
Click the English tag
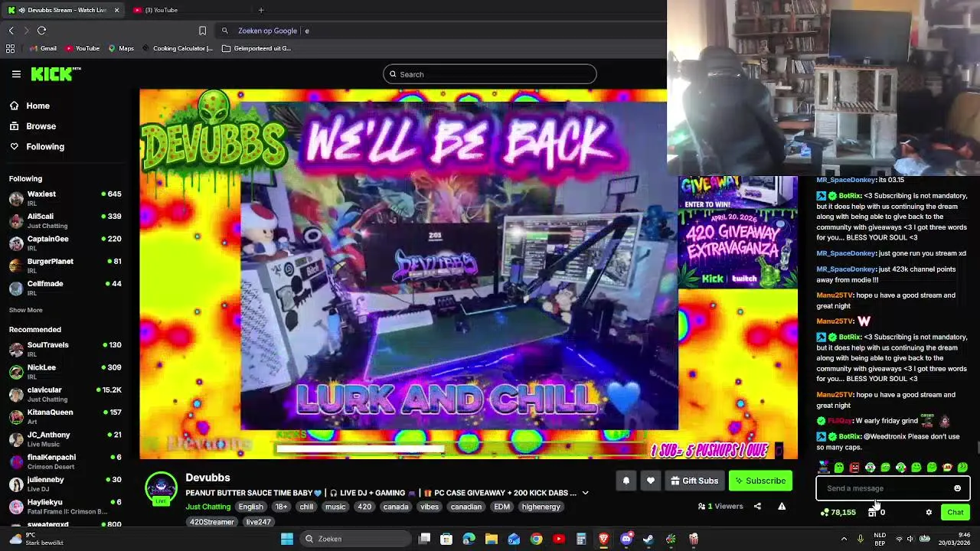coord(250,507)
